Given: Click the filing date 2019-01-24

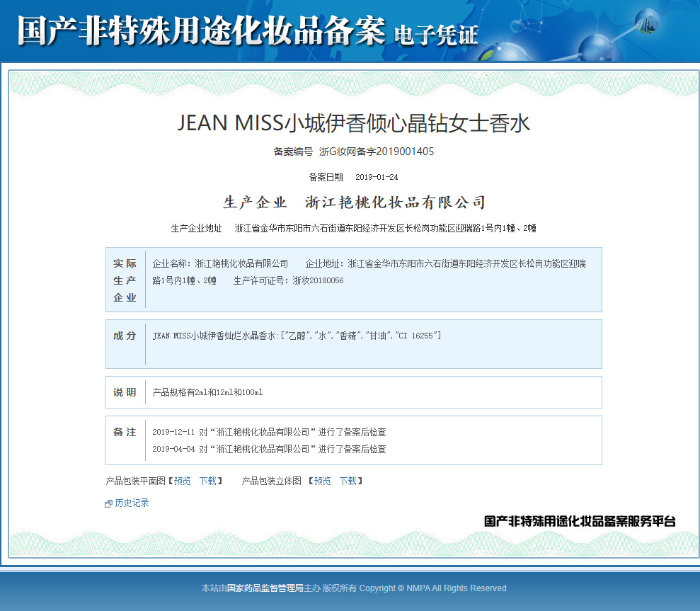Looking at the screenshot, I should [x=377, y=177].
